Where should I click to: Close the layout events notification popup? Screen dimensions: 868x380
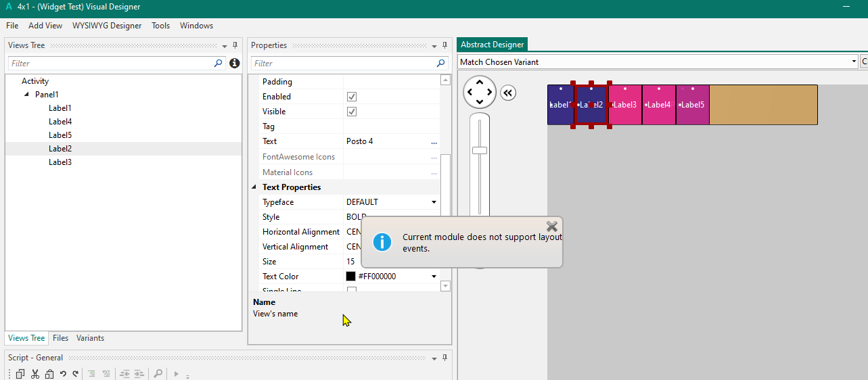pos(552,226)
